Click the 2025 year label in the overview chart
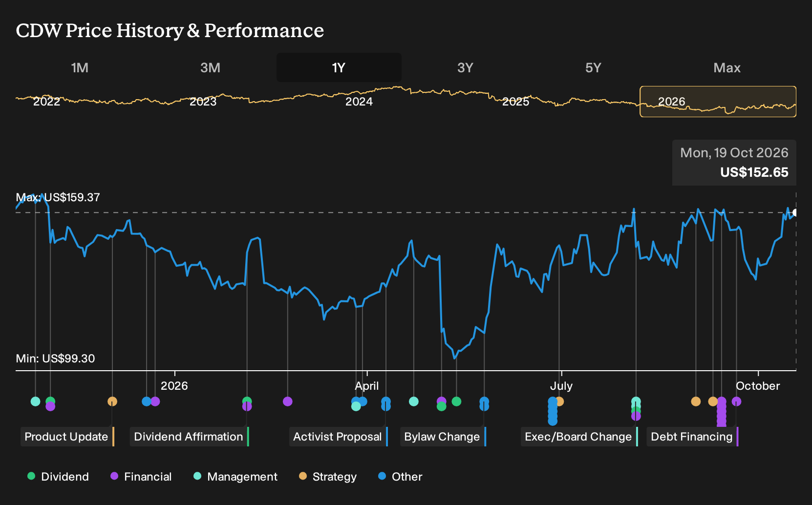Image resolution: width=812 pixels, height=505 pixels. click(x=516, y=102)
